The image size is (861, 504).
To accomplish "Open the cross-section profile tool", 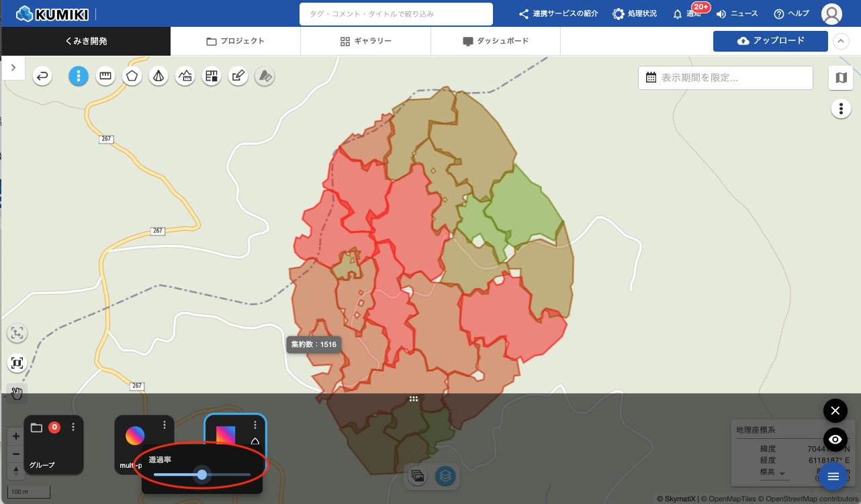I will point(185,77).
